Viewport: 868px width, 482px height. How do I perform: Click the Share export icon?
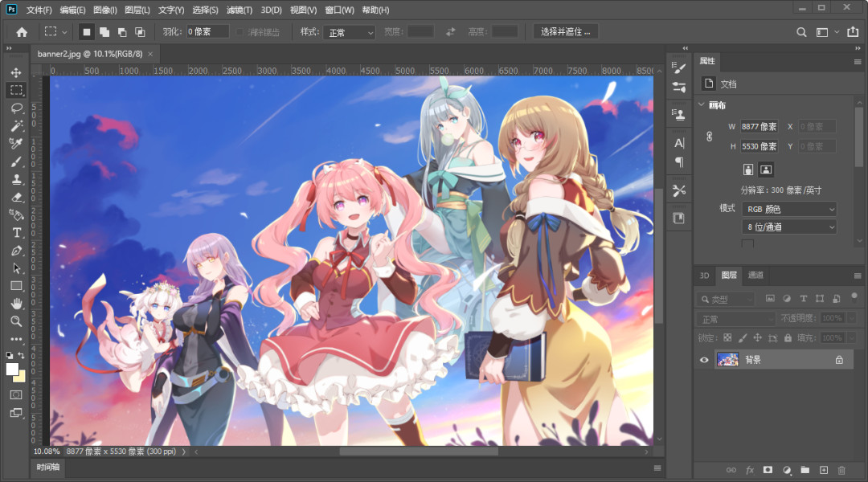853,32
